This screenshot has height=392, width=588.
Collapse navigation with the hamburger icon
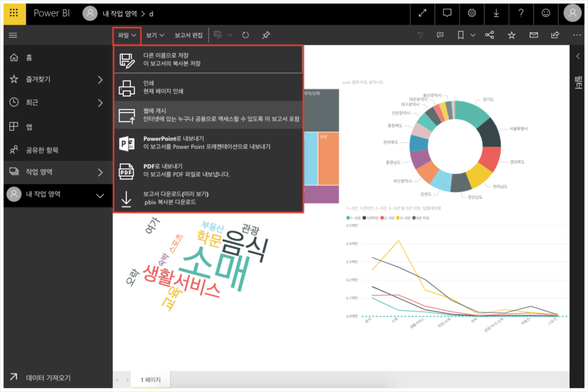tap(13, 35)
